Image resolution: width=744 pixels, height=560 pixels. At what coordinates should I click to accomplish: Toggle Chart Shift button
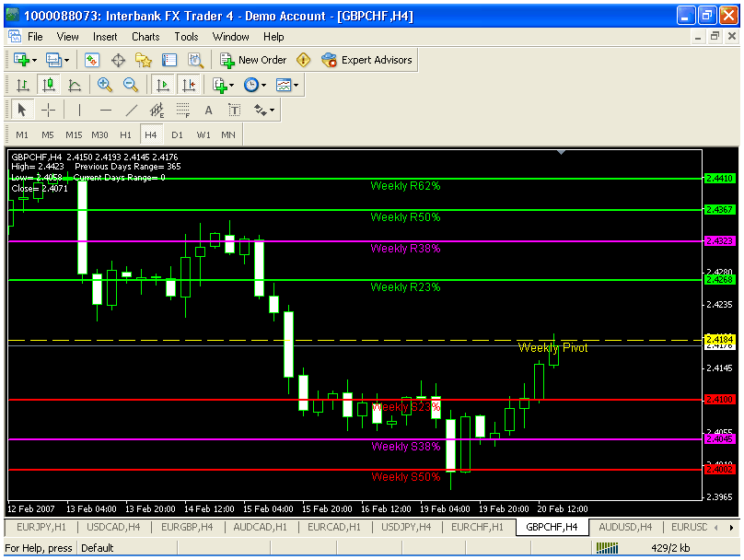click(189, 85)
